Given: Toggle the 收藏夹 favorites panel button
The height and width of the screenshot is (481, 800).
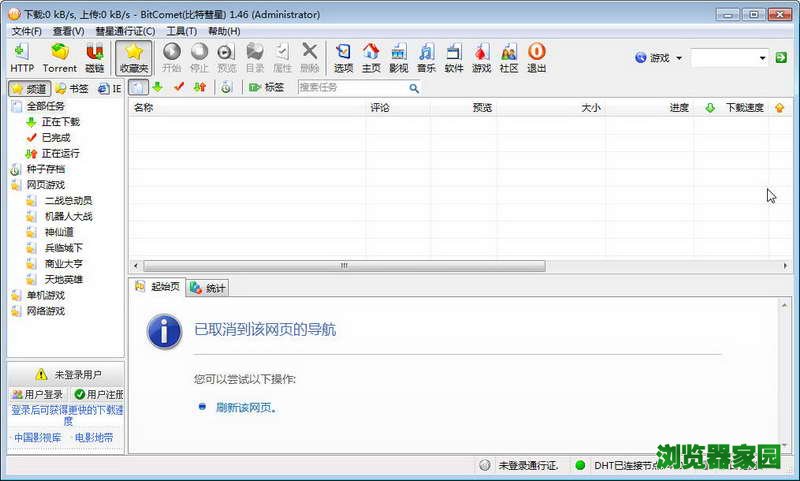Looking at the screenshot, I should [134, 57].
